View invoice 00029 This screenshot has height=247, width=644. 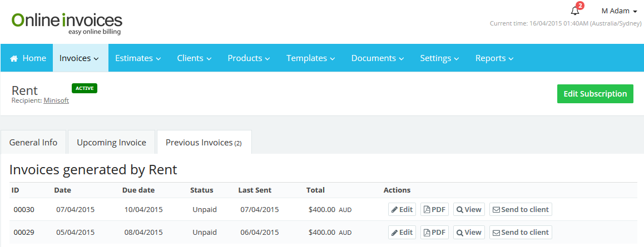[469, 233]
